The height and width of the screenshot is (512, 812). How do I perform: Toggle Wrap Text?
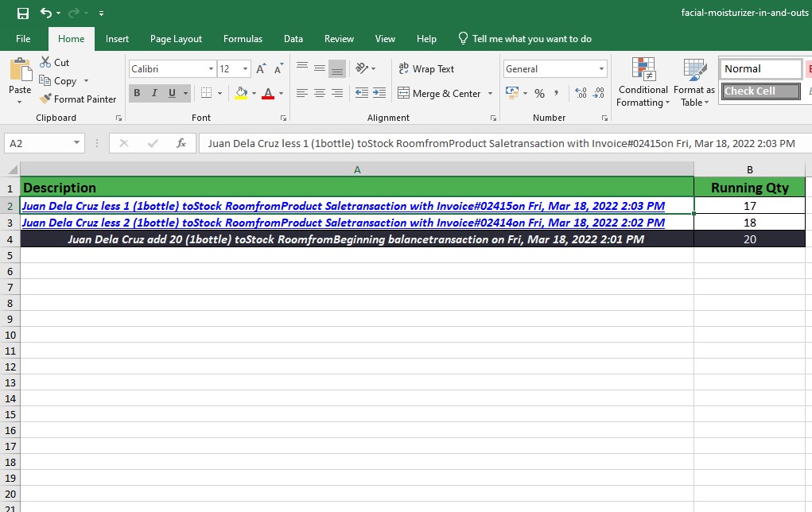[x=425, y=69]
